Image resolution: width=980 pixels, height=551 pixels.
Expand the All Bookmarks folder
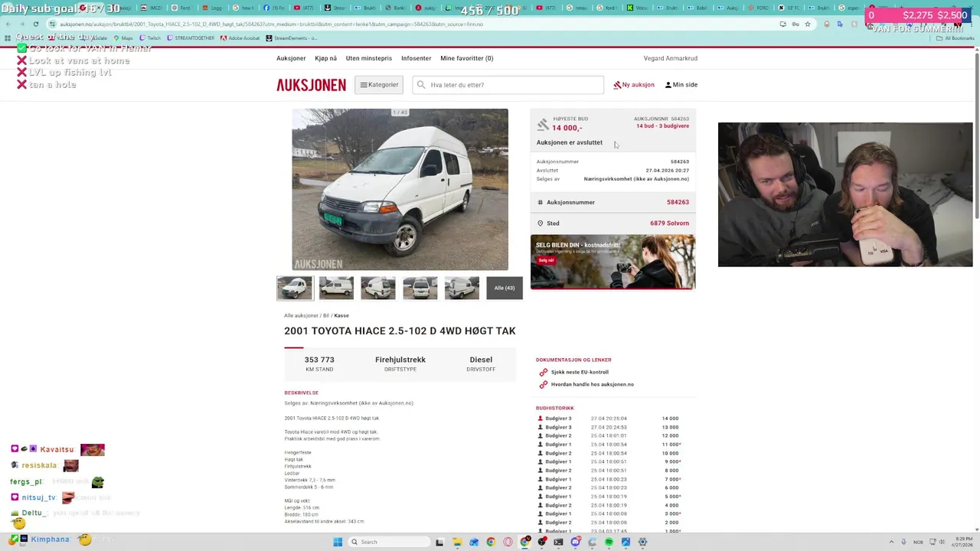(x=955, y=37)
